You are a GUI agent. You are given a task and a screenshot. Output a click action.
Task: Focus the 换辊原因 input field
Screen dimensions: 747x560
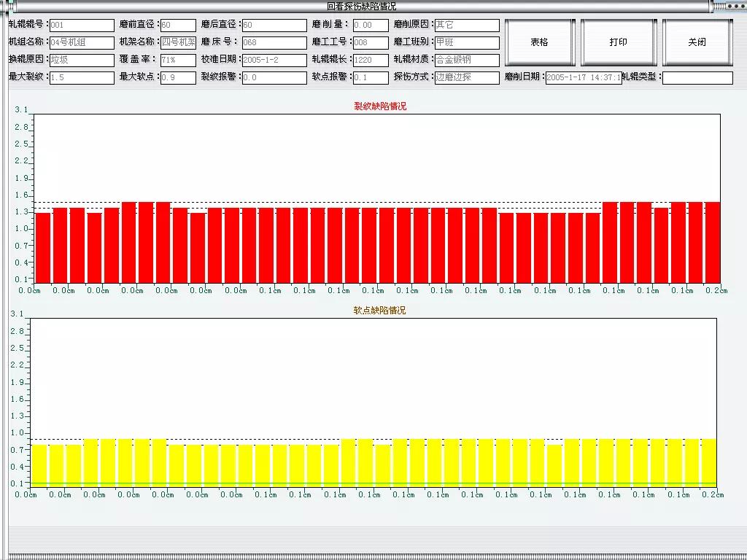(x=82, y=61)
